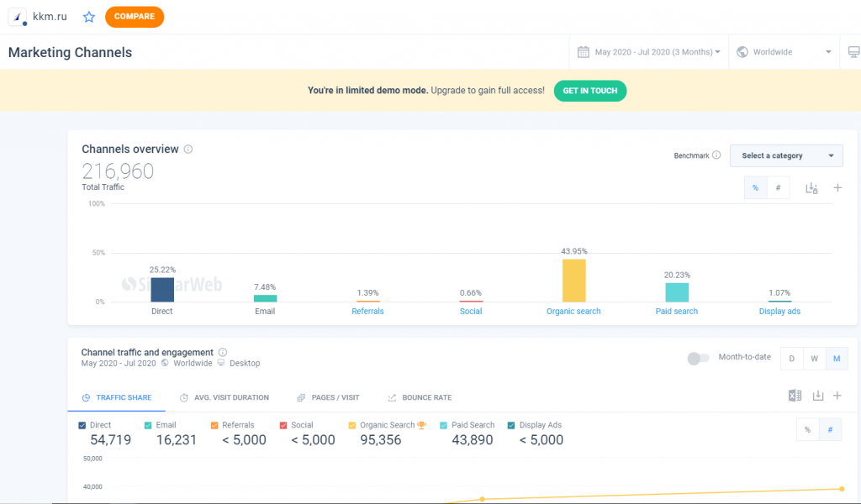Open the Worldwide country dropdown
This screenshot has height=504, width=861.
[784, 52]
